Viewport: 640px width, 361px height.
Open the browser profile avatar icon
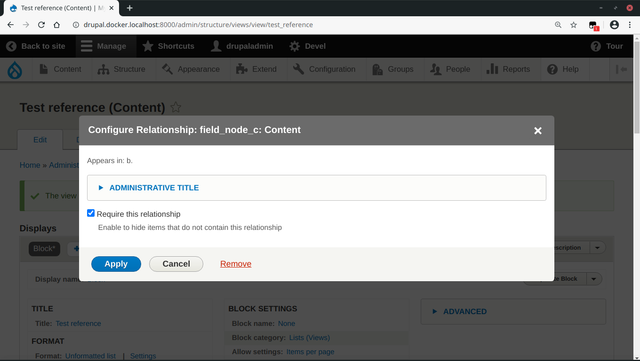tap(614, 25)
